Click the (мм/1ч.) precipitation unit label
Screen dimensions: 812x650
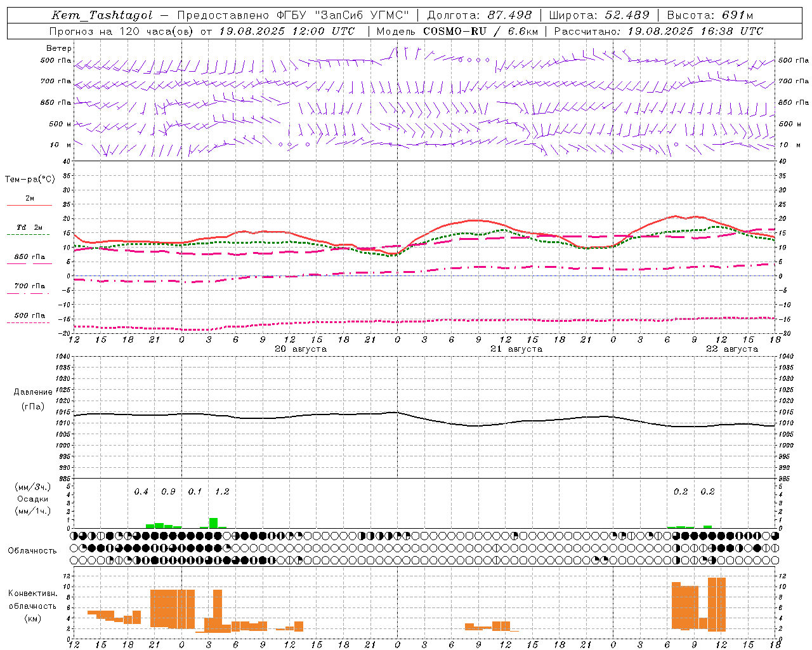tap(32, 511)
